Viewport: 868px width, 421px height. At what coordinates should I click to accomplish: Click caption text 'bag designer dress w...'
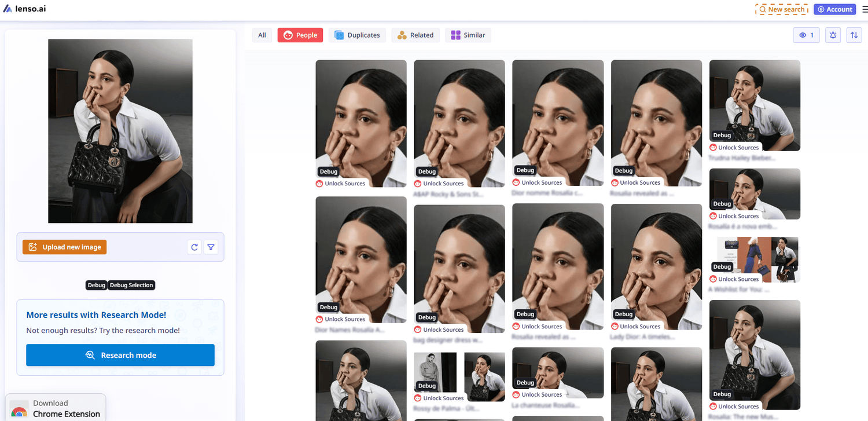[x=448, y=341]
